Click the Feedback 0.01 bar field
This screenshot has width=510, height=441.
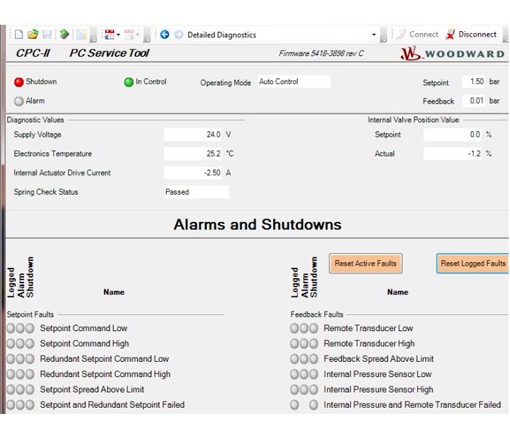click(474, 101)
